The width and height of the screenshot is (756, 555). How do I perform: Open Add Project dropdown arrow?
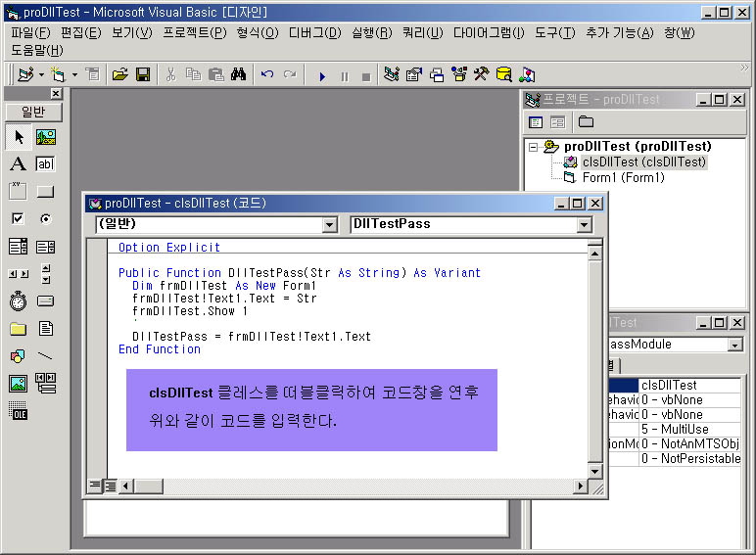[x=41, y=74]
